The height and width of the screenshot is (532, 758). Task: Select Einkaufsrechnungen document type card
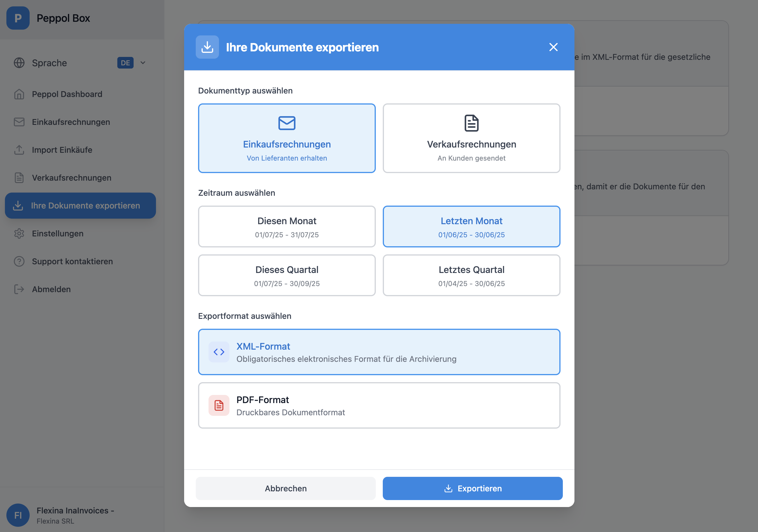[287, 138]
